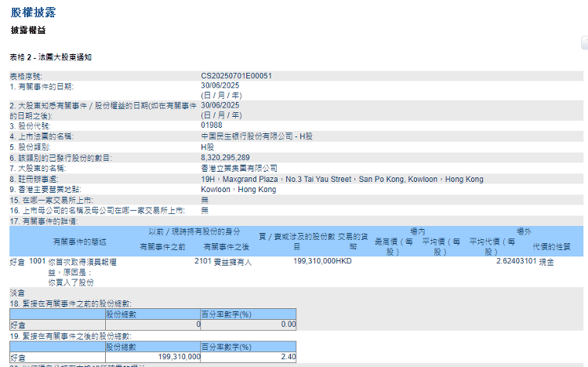Select shareholder name '香港立業集團有限公司'
The height and width of the screenshot is (367, 588).
(x=239, y=168)
